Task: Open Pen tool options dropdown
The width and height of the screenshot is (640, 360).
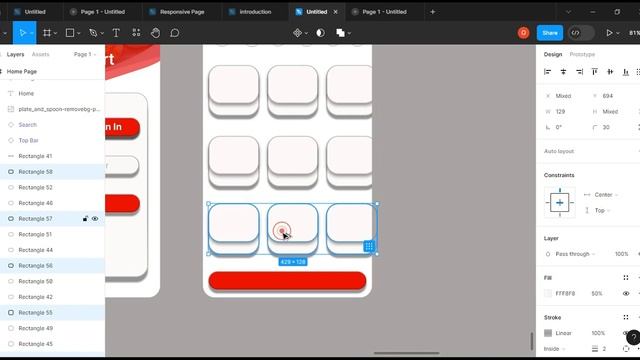Action: [102, 33]
